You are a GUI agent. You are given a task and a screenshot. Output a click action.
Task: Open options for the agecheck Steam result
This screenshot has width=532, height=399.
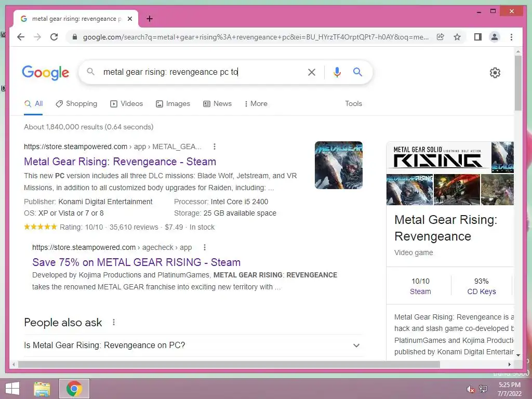205,247
